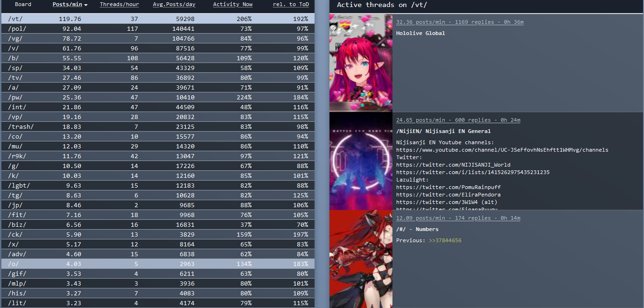Click the 104766 average posts value for /vg/
The height and width of the screenshot is (308, 644).
183,39
